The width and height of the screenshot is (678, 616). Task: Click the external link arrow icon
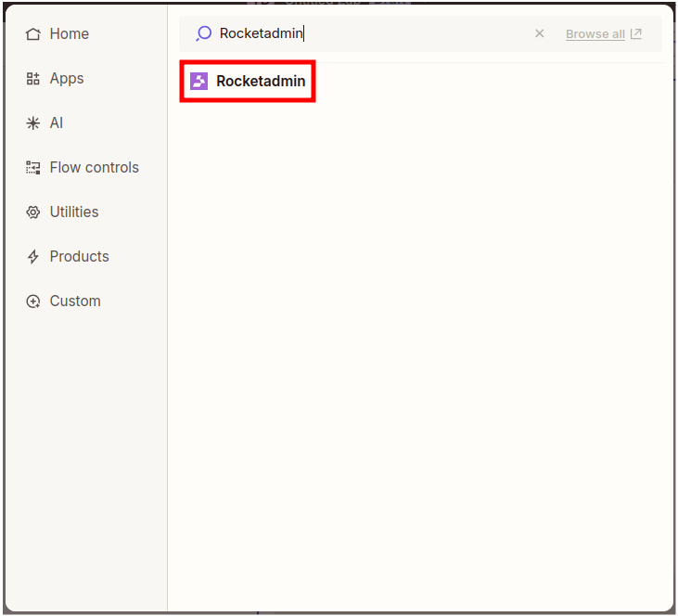click(x=636, y=33)
